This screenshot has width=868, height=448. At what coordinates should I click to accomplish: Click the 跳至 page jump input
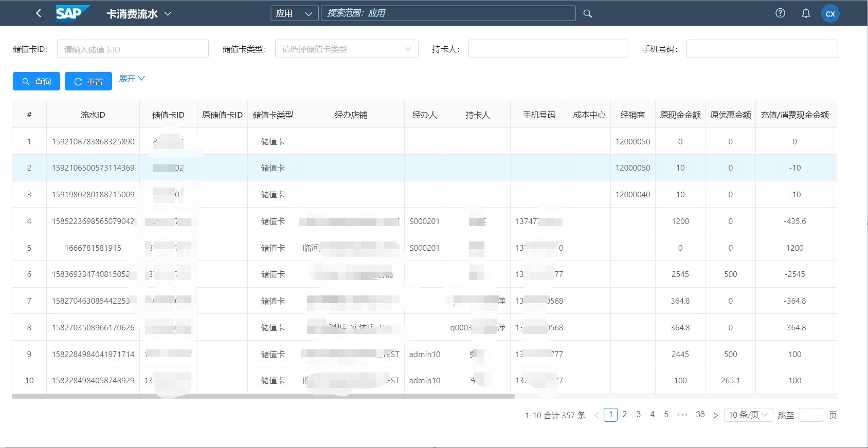811,415
